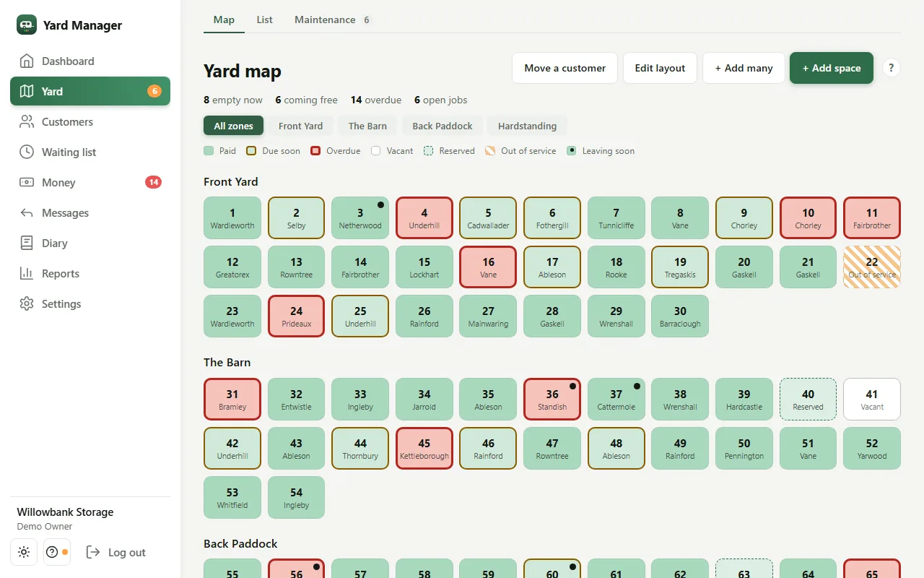Viewport: 924px width, 578px height.
Task: Click the orange 6 badge on Yard
Action: click(x=154, y=91)
